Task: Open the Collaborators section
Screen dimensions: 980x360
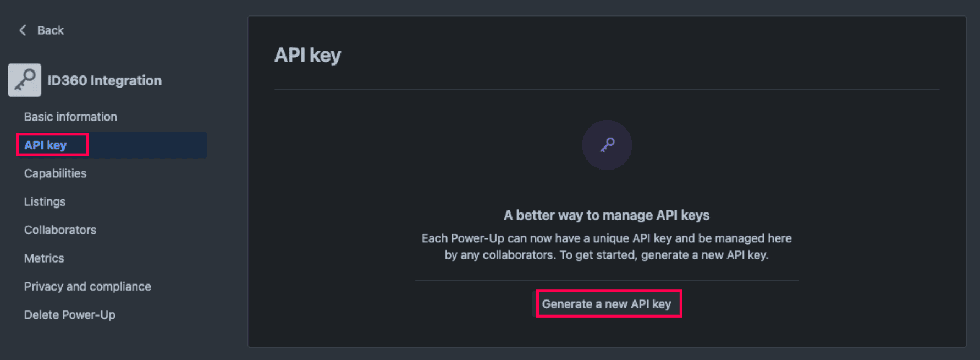Action: [x=60, y=230]
